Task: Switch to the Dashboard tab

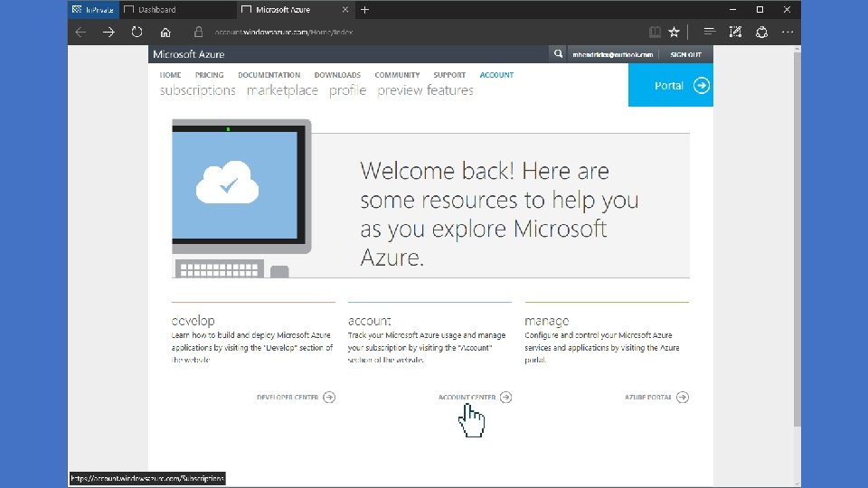Action: [x=177, y=9]
